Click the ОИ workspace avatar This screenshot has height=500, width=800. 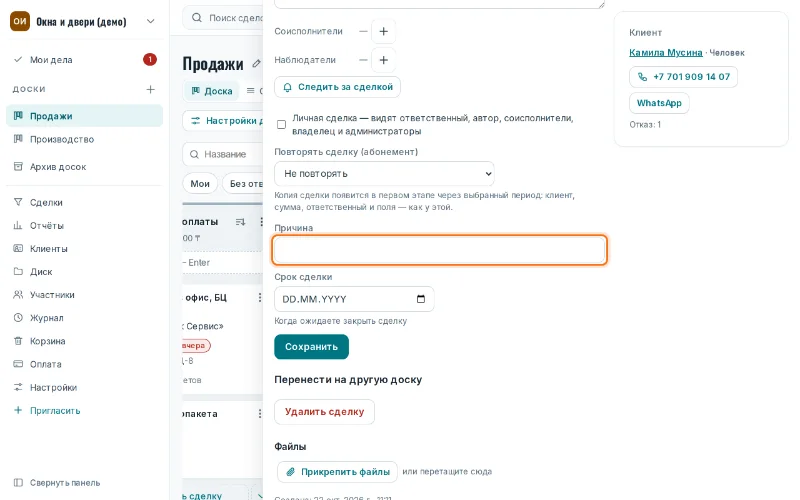(x=20, y=21)
